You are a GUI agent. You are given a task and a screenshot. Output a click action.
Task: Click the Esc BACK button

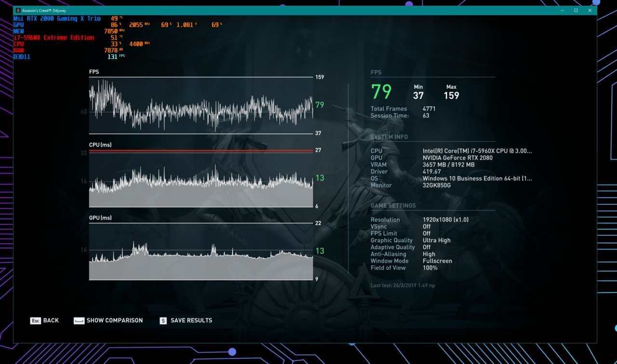pyautogui.click(x=44, y=321)
